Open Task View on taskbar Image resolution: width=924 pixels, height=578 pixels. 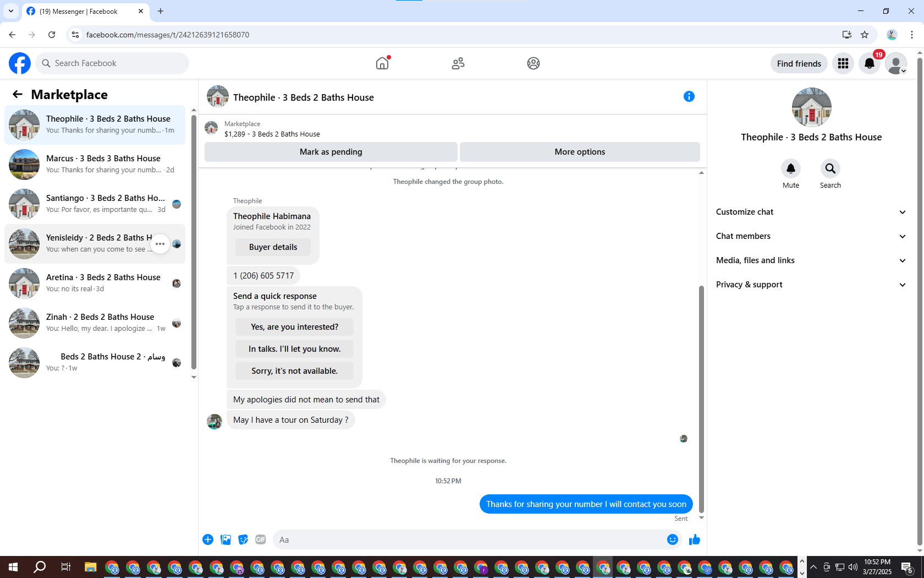[x=65, y=567]
